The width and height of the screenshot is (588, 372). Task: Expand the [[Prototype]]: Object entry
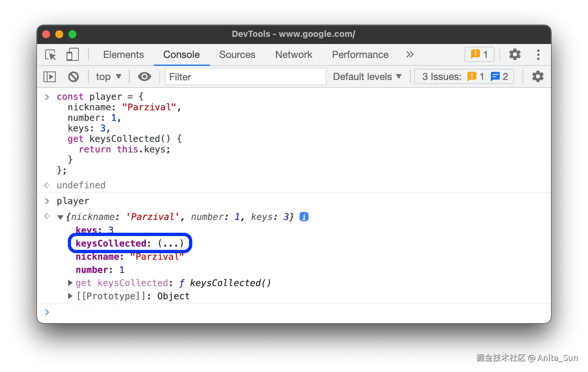pyautogui.click(x=70, y=296)
